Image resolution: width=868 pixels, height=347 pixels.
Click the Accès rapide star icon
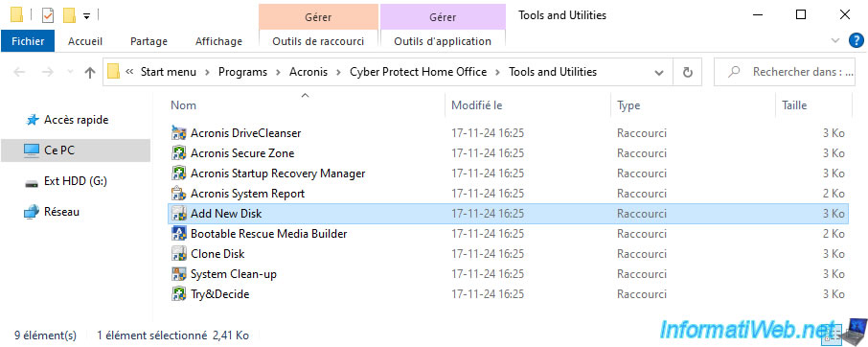pyautogui.click(x=33, y=120)
